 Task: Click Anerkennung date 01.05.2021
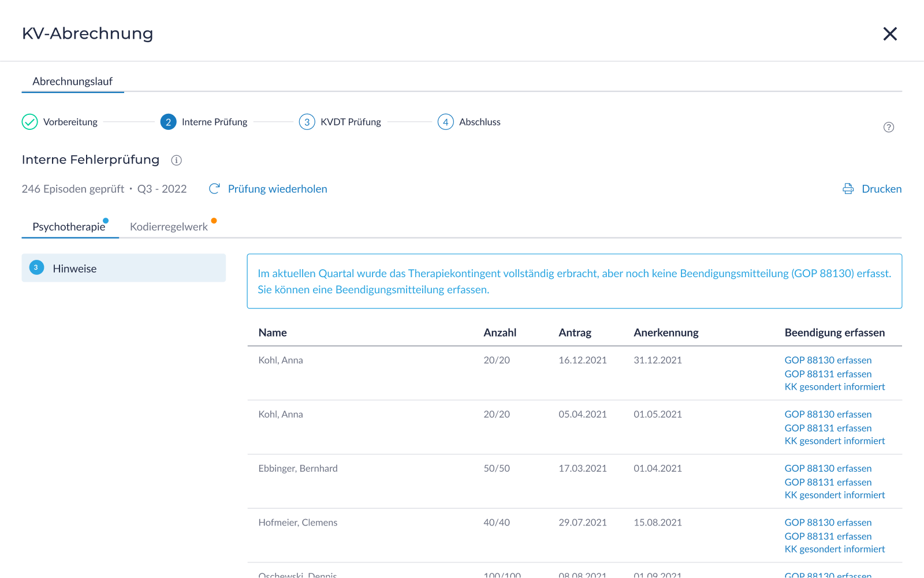[658, 415]
